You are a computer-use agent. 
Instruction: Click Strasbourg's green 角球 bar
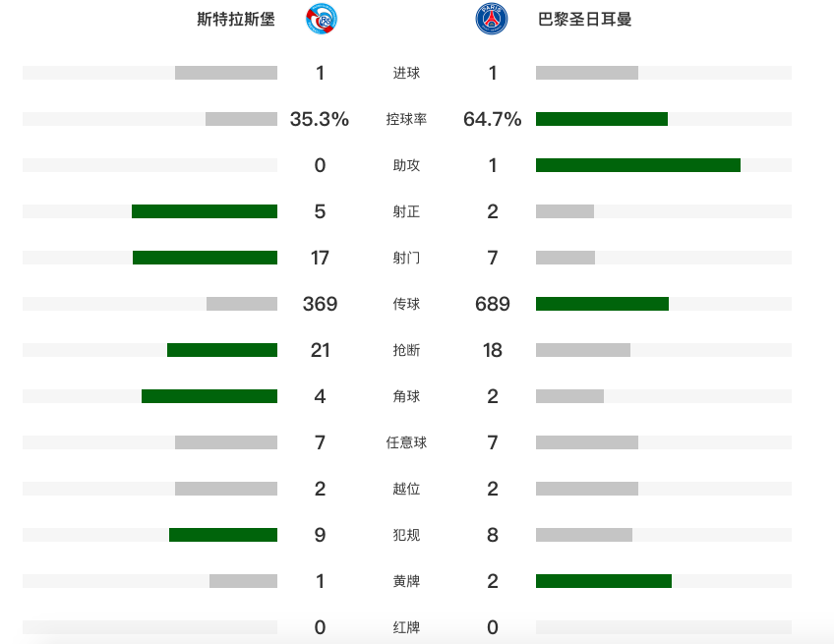pyautogui.click(x=209, y=396)
